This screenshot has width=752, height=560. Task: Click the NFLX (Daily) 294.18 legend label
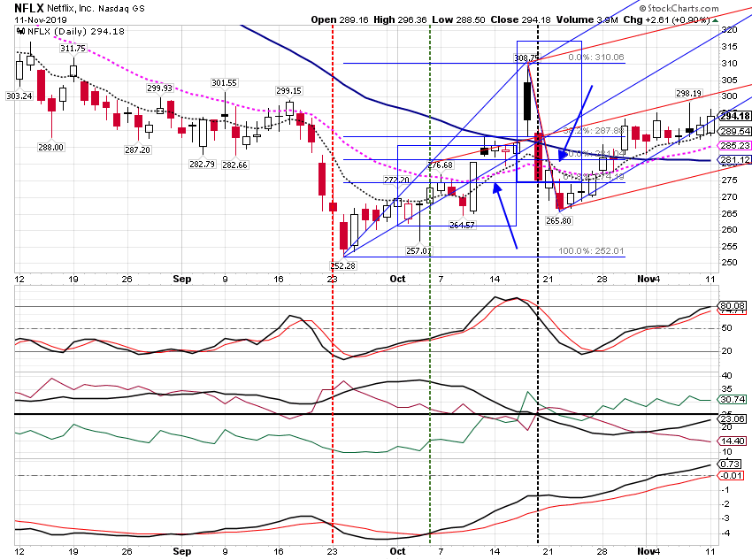click(76, 32)
